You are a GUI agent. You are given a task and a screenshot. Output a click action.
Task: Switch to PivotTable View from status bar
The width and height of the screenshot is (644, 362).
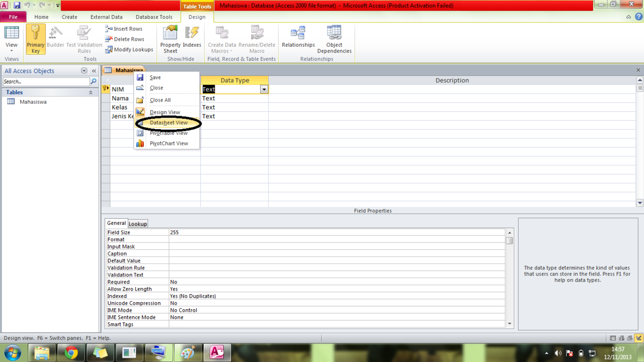pos(621,338)
